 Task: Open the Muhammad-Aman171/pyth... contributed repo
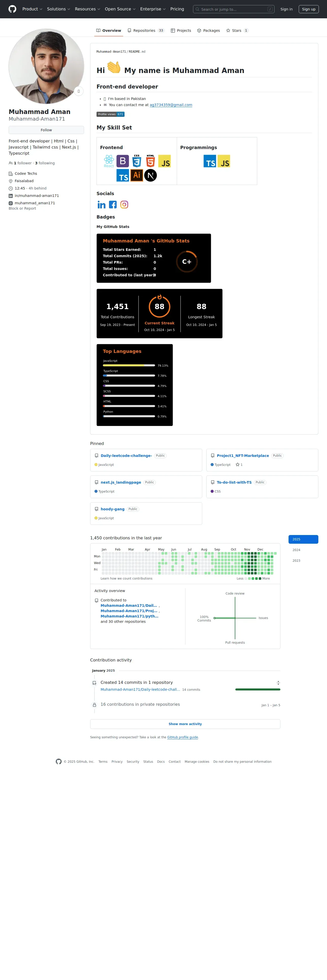(x=129, y=616)
